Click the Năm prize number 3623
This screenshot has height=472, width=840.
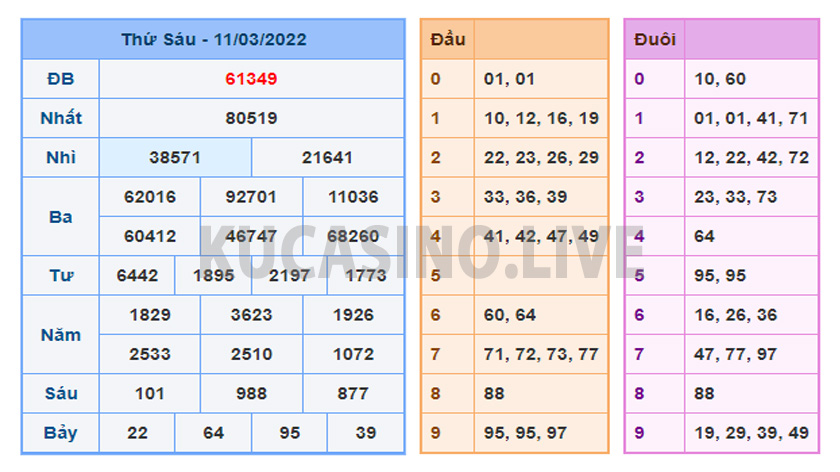click(251, 315)
